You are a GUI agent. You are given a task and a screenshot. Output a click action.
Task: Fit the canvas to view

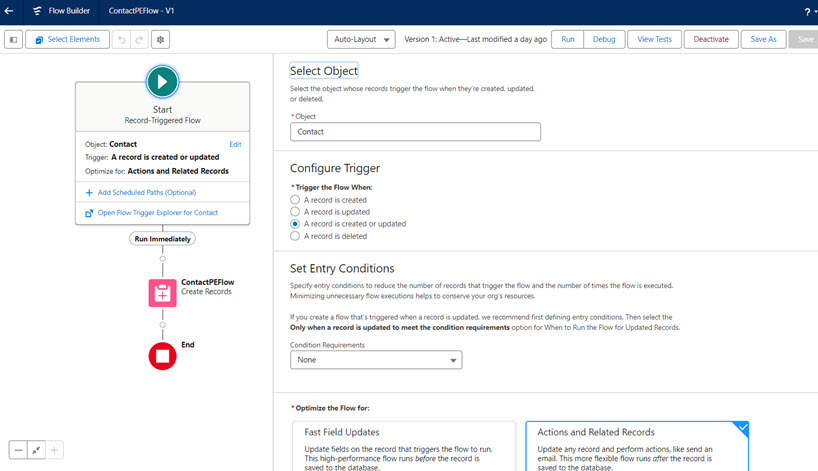36,450
